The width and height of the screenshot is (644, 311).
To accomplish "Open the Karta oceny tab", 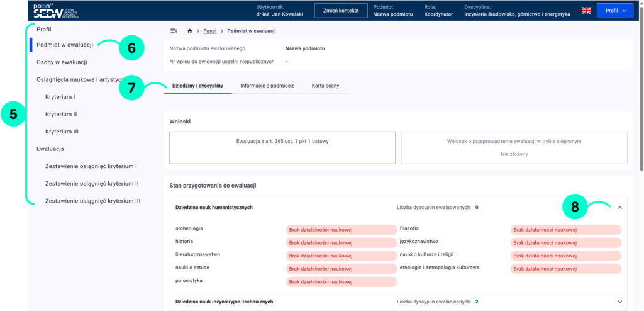I will coord(325,85).
